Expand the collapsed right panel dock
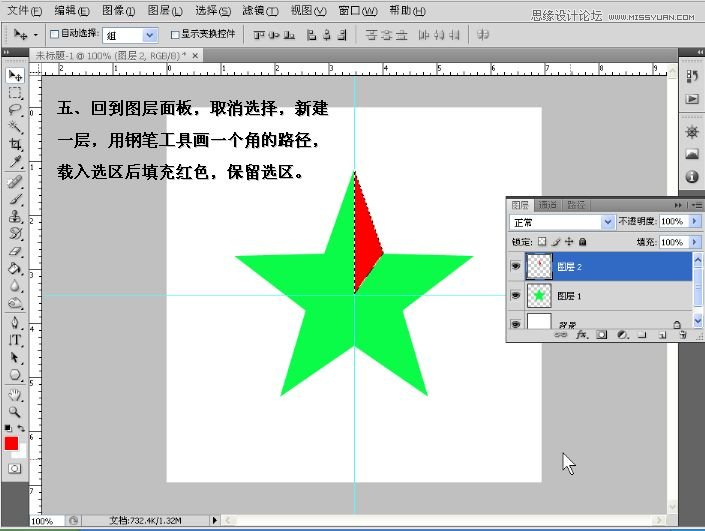Image resolution: width=705 pixels, height=531 pixels. coord(700,52)
